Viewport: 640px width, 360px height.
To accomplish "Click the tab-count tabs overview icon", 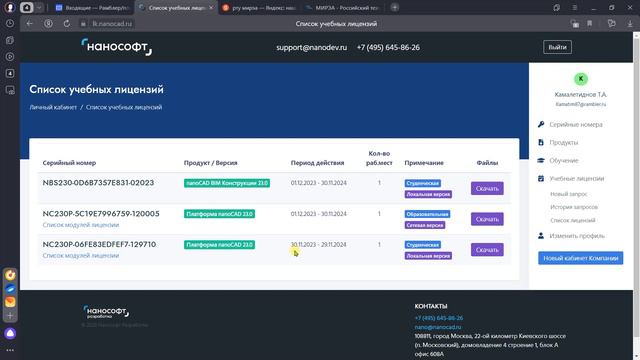I will (27, 7).
